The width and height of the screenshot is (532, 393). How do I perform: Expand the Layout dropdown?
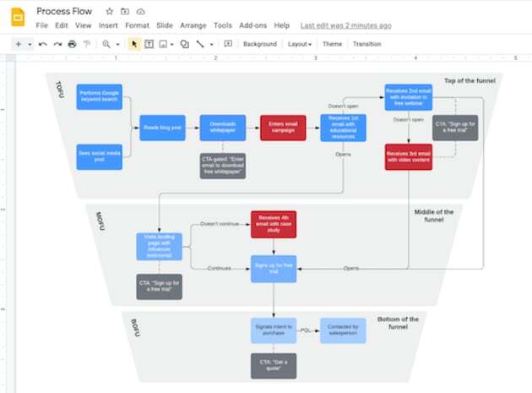click(299, 44)
